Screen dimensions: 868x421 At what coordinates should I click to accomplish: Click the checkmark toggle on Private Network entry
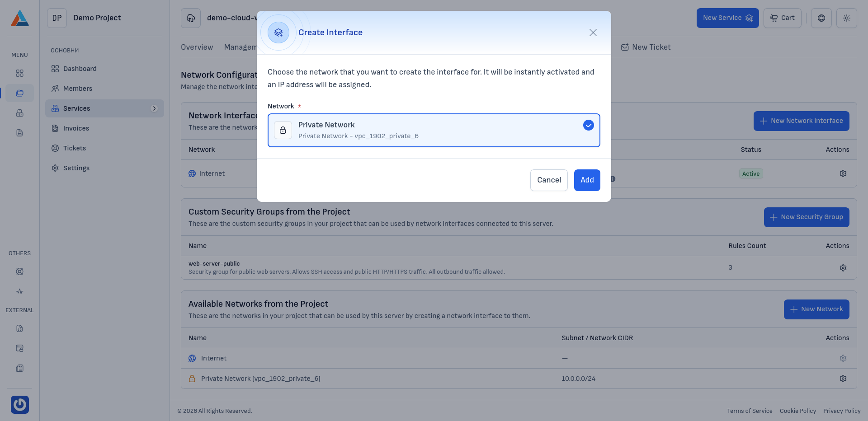[588, 125]
